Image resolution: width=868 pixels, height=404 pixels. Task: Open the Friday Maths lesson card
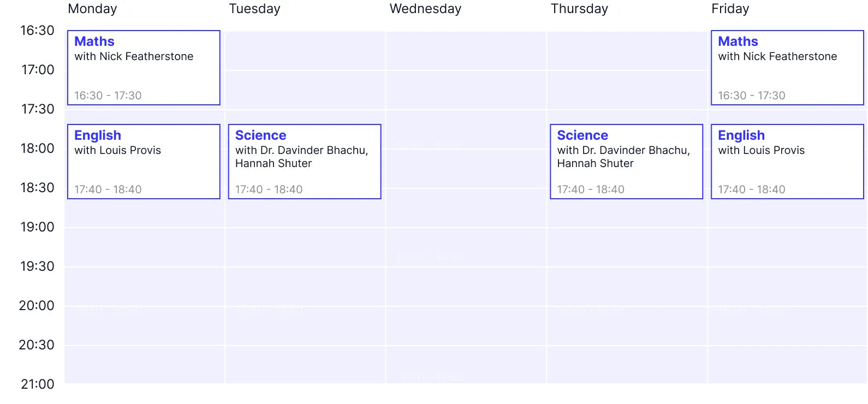click(787, 67)
